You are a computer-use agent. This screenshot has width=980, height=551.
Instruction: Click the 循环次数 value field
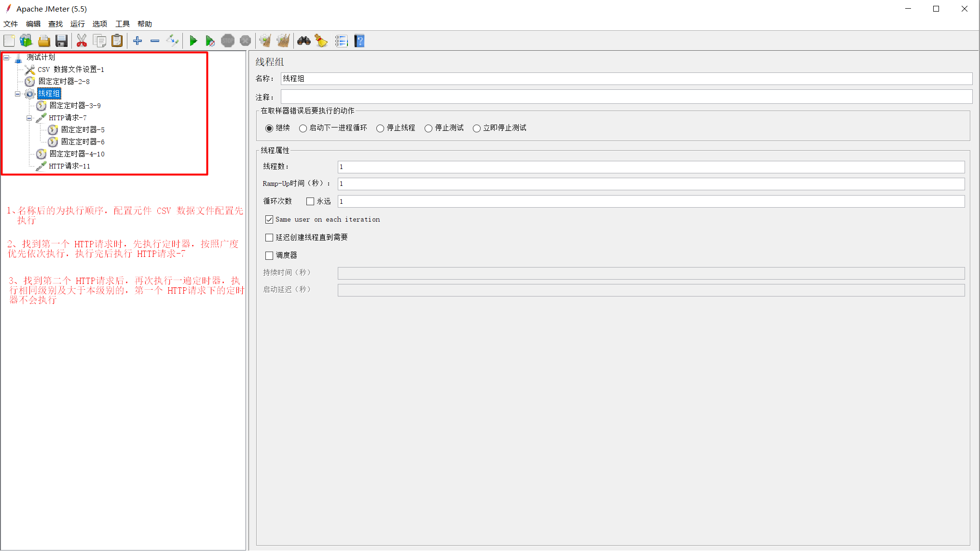(651, 201)
